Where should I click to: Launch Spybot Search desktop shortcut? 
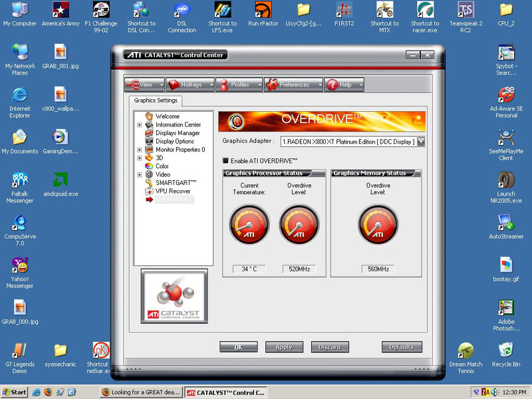point(506,60)
